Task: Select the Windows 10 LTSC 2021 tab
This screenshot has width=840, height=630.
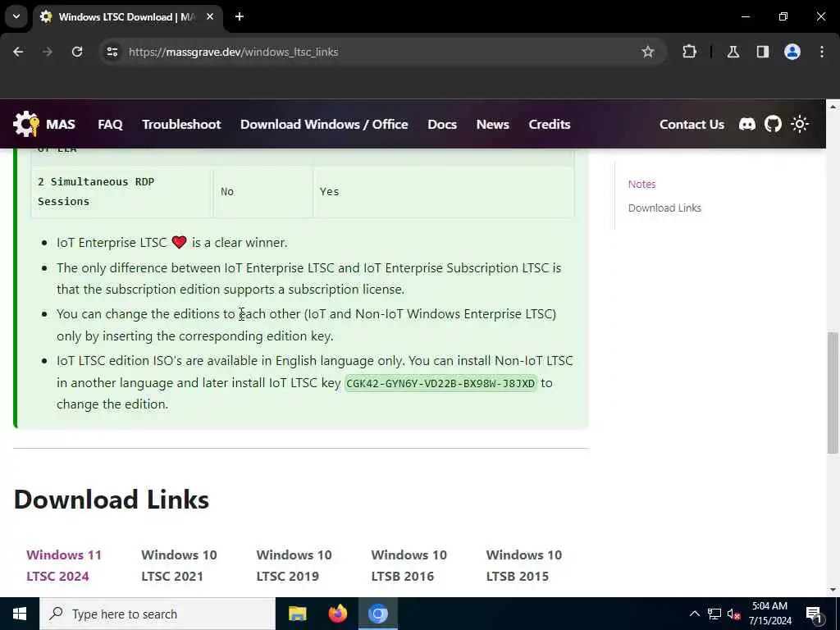Action: 179,566
